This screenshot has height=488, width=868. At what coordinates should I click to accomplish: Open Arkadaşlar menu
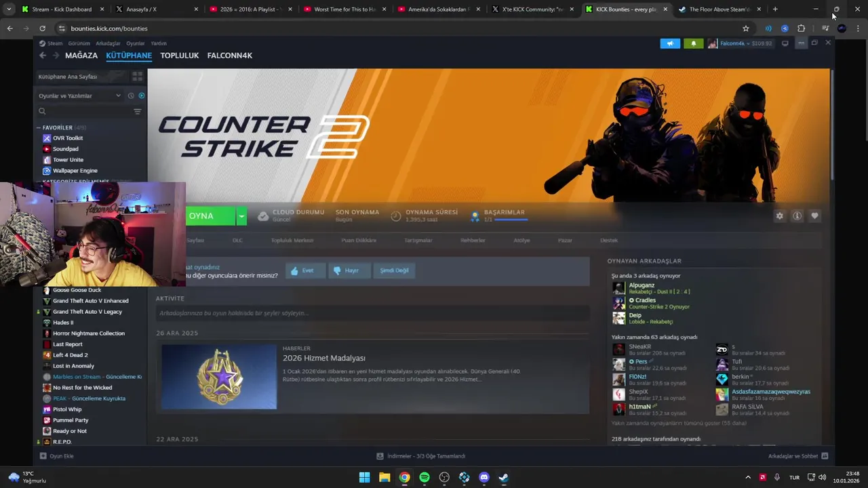click(108, 43)
